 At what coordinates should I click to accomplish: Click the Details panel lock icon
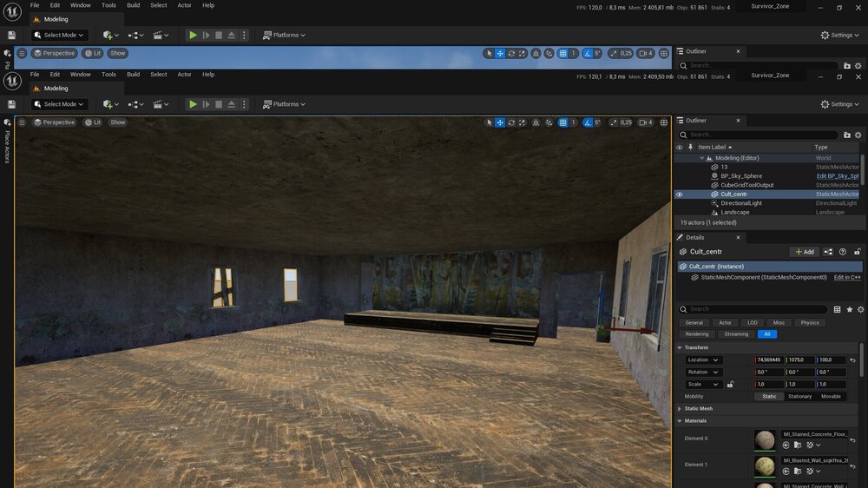tap(857, 252)
